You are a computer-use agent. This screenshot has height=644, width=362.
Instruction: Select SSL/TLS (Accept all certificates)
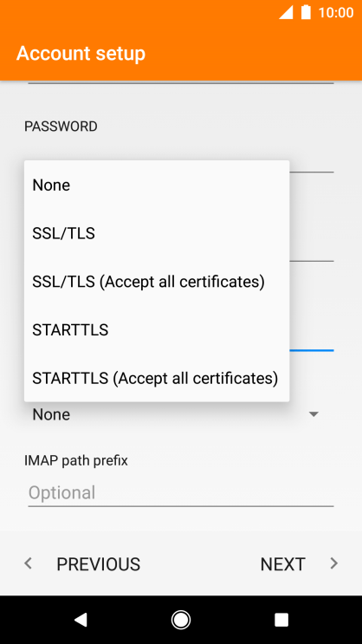coord(157,282)
